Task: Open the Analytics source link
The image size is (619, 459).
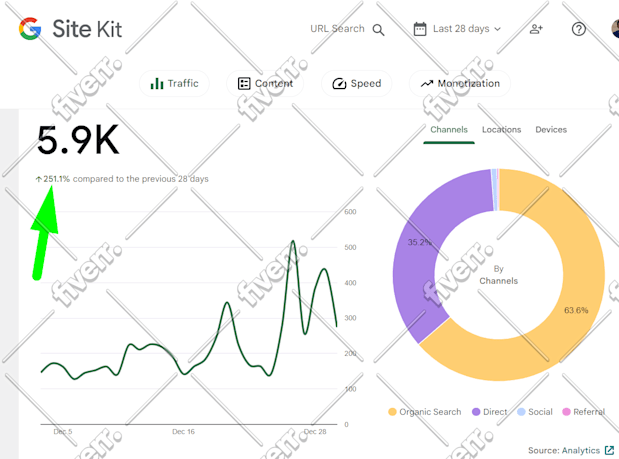Action: point(581,450)
